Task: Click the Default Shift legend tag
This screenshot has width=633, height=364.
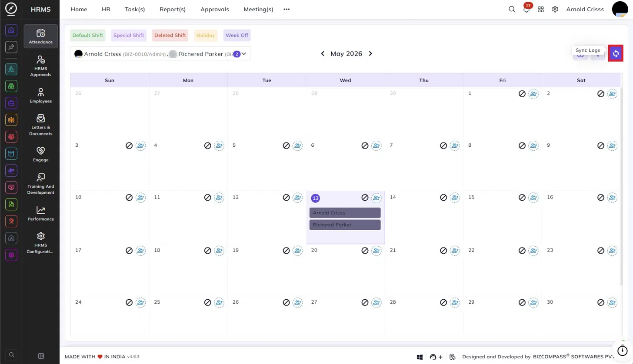Action: [x=88, y=36]
